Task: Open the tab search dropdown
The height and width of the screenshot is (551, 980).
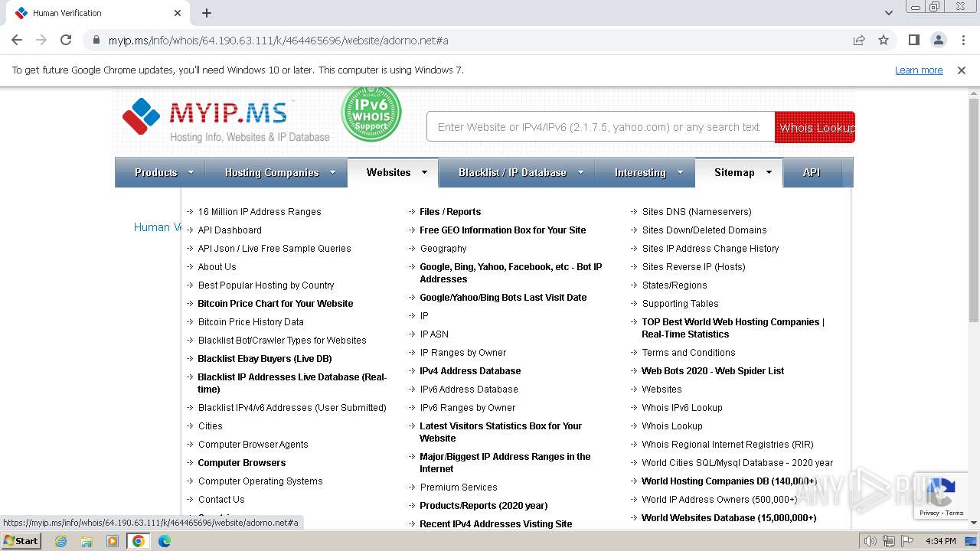Action: click(x=888, y=13)
